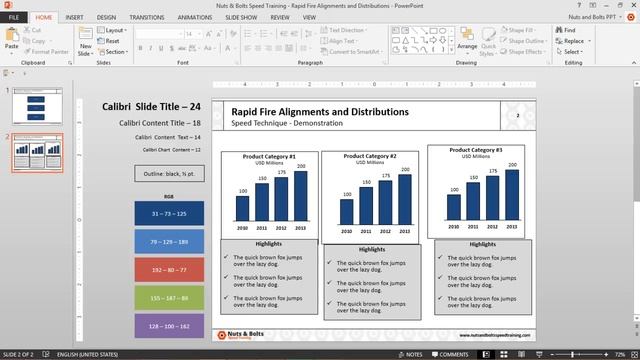Expand Shape Effects dropdown
Viewport: 640px width, 360px height.
pos(523,52)
